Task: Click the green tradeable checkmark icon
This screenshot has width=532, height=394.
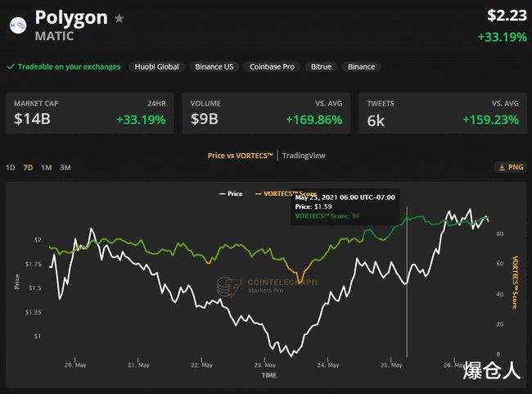Action: (x=11, y=66)
